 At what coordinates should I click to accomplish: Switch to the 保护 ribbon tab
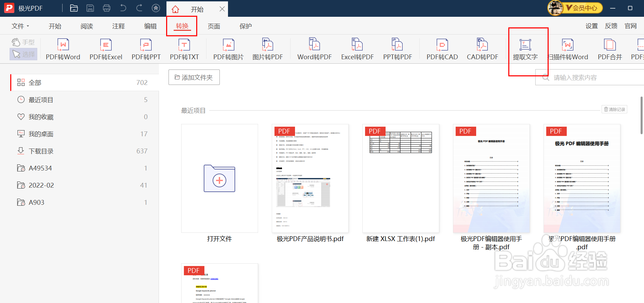pos(246,26)
